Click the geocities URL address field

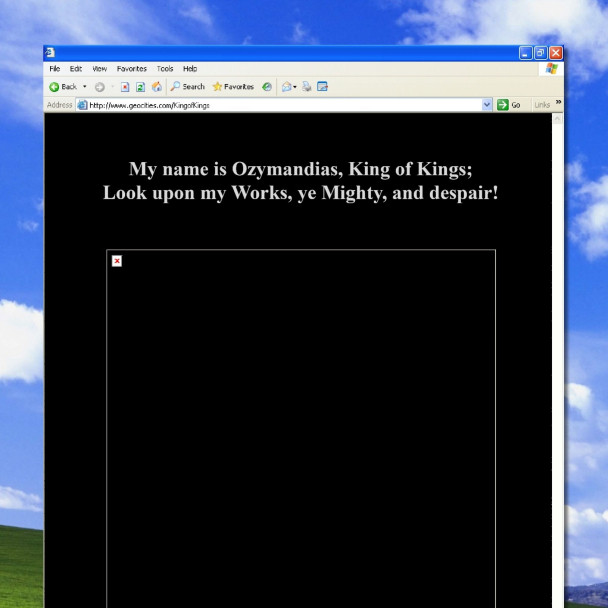(x=280, y=104)
